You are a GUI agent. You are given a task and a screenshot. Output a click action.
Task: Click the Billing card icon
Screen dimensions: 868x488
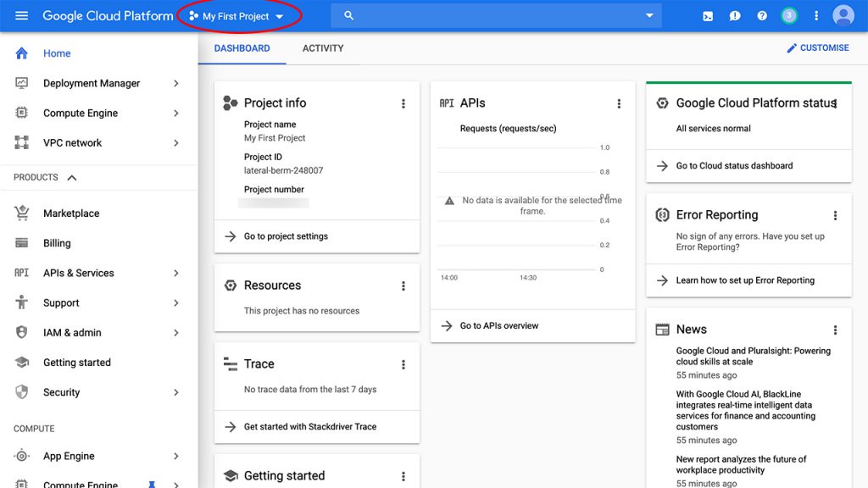point(21,243)
